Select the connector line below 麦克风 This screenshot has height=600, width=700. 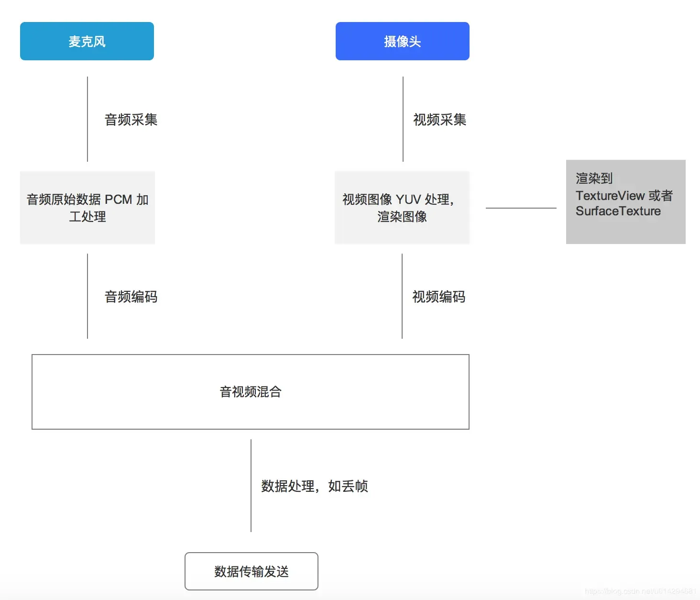87,119
